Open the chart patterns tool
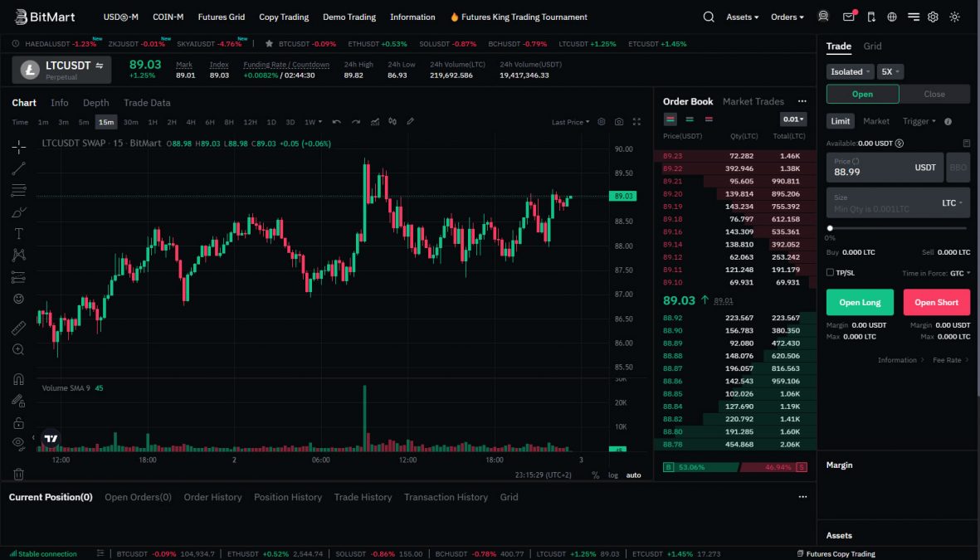Screen dimensions: 980x560 point(19,255)
